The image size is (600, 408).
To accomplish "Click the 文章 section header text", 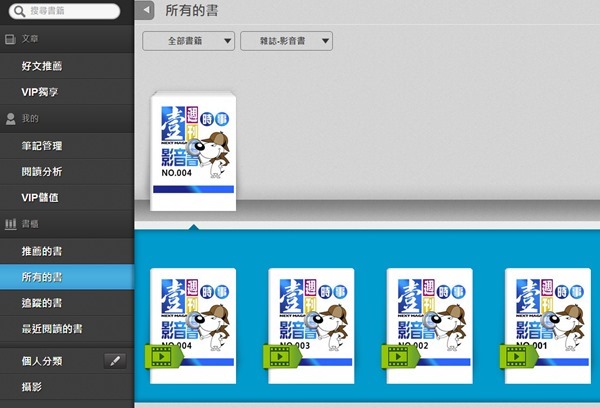I will pyautogui.click(x=30, y=39).
